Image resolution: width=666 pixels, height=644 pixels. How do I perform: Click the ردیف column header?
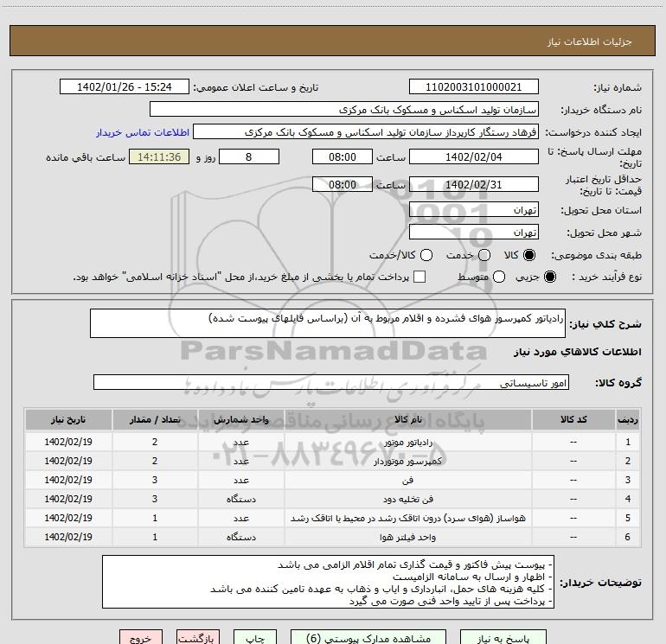pyautogui.click(x=628, y=419)
